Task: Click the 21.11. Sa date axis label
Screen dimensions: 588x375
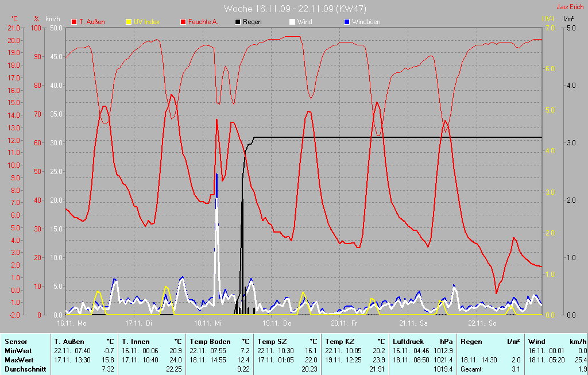Action: click(413, 323)
